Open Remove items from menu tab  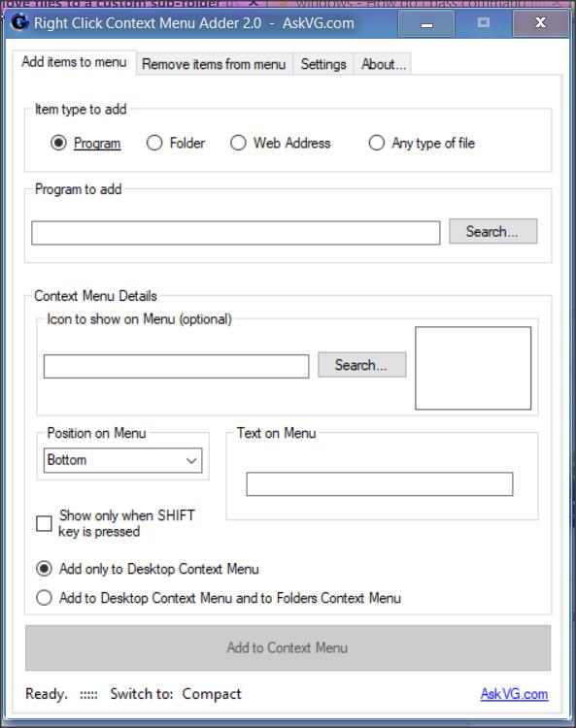[x=214, y=64]
